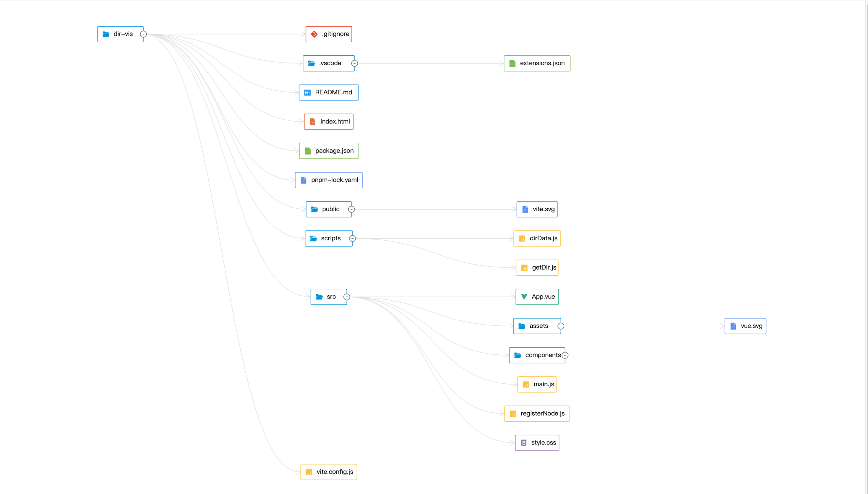This screenshot has width=868, height=494.
Task: Click the JS icon on getDir.js
Action: pos(525,268)
